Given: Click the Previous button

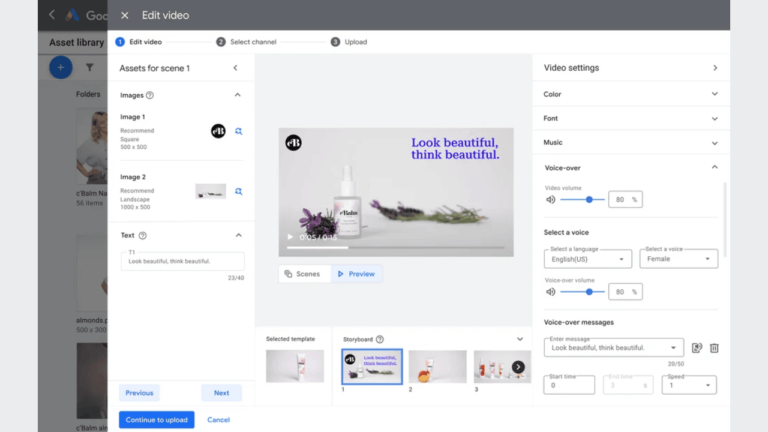Looking at the screenshot, I should click(x=139, y=393).
